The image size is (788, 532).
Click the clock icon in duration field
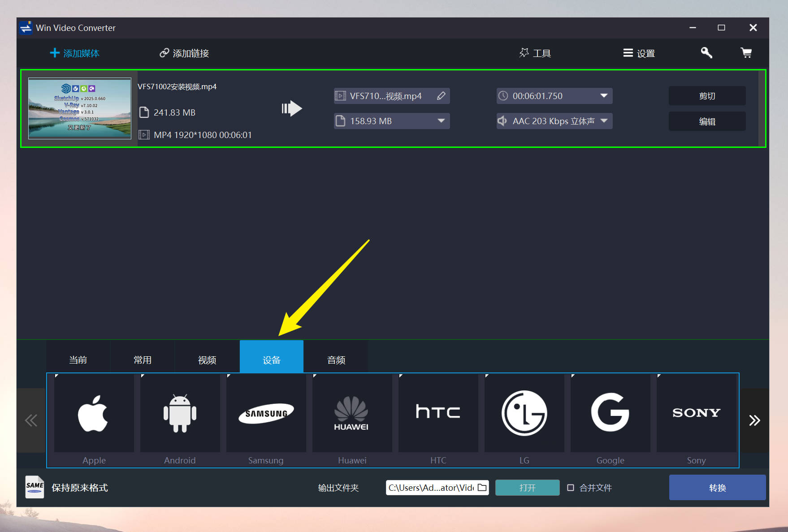click(503, 96)
